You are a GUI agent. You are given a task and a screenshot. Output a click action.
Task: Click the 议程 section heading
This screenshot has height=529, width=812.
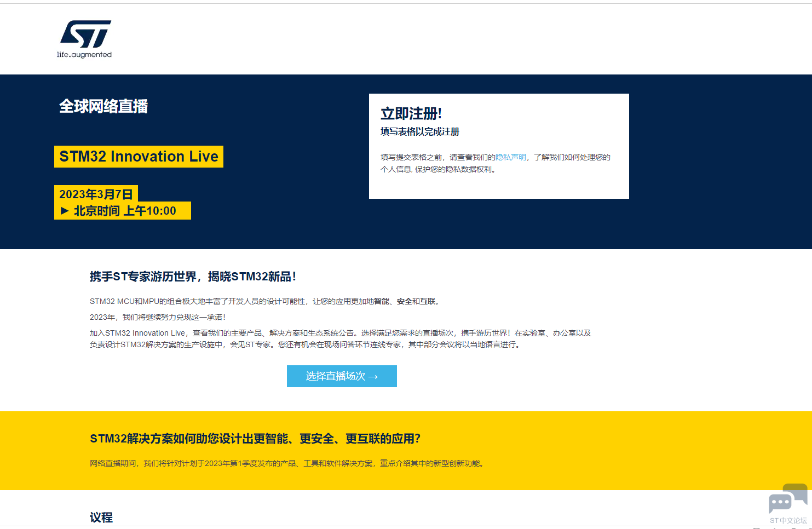pos(101,517)
